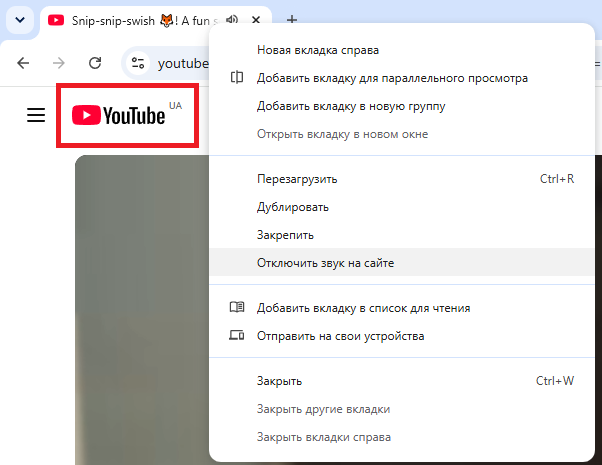The width and height of the screenshot is (602, 465).
Task: Select Перезагрузить menu entry
Action: 402,179
